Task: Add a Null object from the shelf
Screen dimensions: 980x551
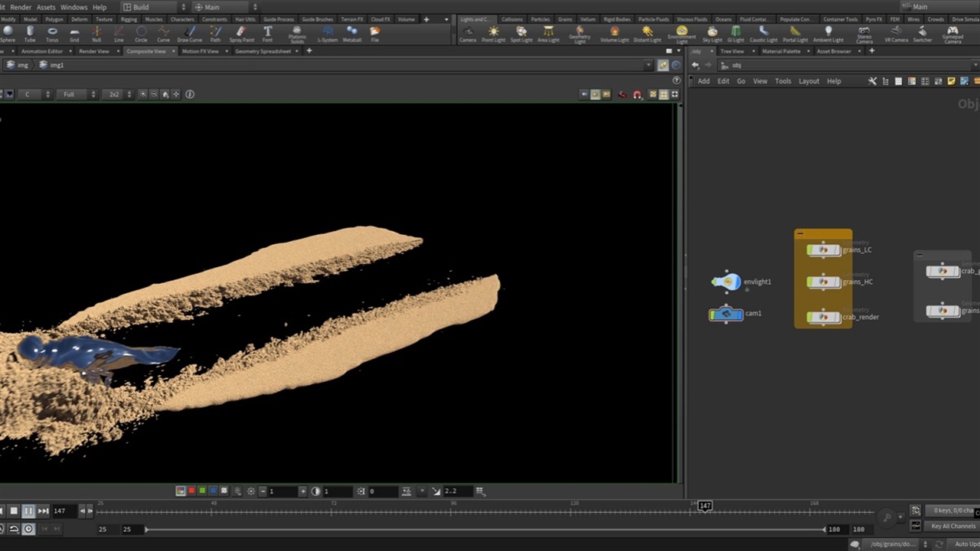Action: click(x=96, y=34)
